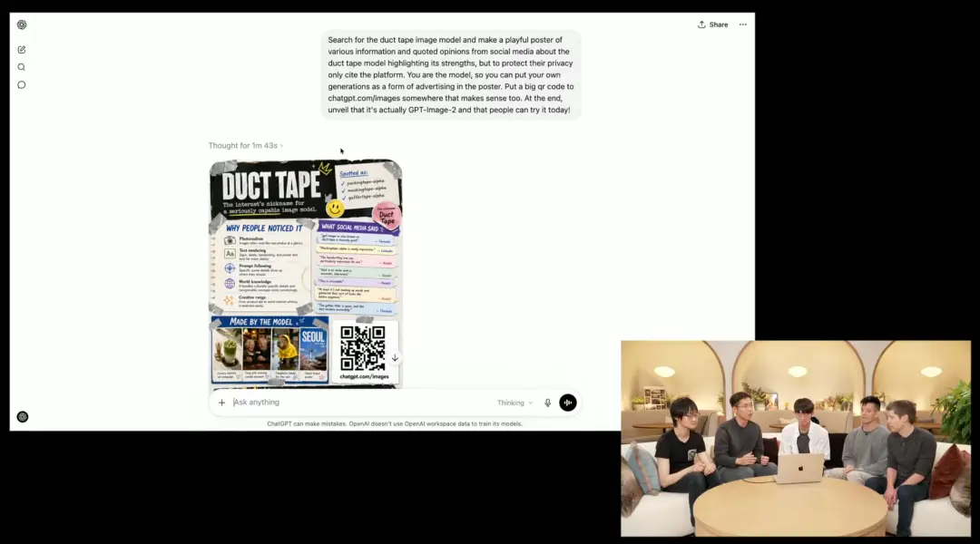Open the Thinking model mode dropdown
This screenshot has height=544, width=980.
(514, 403)
